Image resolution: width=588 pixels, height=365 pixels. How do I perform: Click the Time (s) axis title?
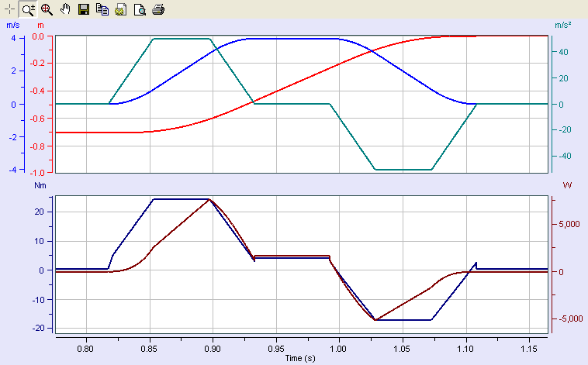(301, 358)
